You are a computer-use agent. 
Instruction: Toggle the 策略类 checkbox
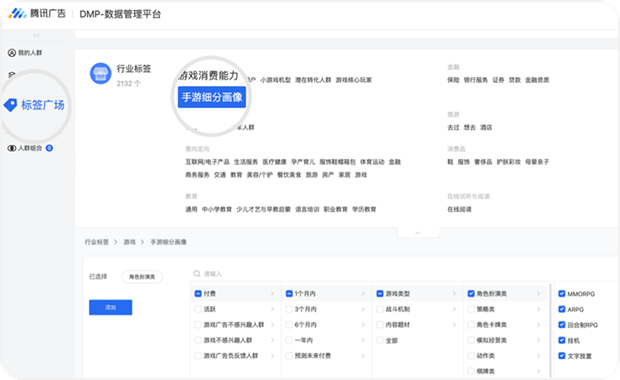[x=471, y=309]
